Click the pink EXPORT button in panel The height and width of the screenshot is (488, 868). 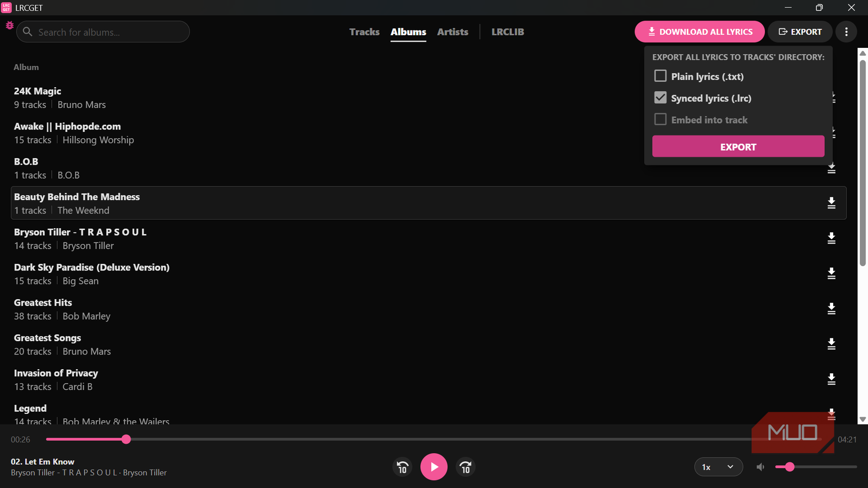click(x=738, y=147)
